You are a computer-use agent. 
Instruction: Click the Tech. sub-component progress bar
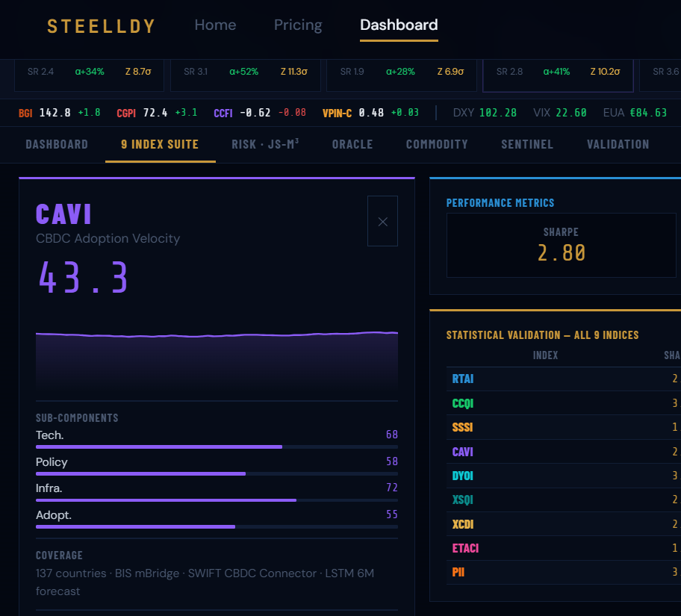217,447
